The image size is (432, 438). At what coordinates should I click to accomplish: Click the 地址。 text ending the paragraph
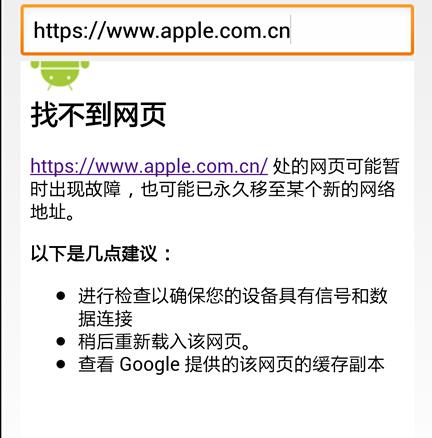click(52, 212)
